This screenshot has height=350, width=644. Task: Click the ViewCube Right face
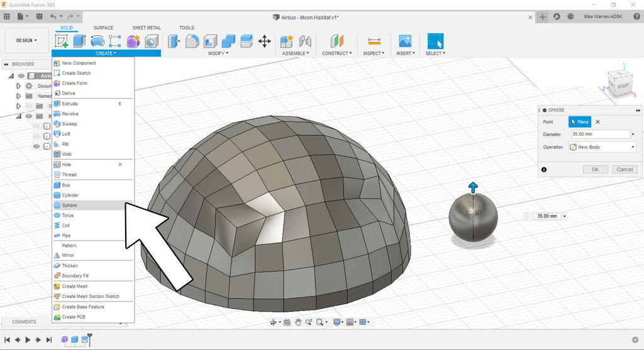[623, 86]
